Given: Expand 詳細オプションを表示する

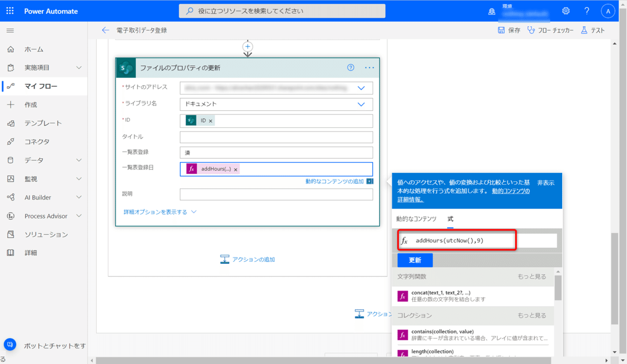Looking at the screenshot, I should tap(160, 212).
